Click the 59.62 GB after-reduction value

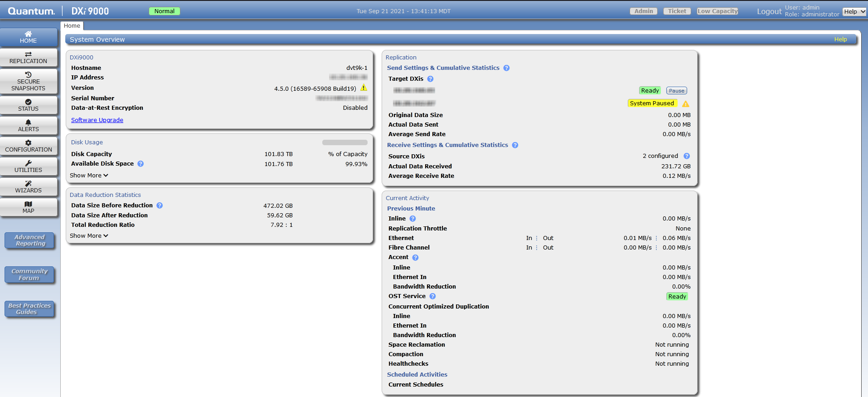point(280,216)
